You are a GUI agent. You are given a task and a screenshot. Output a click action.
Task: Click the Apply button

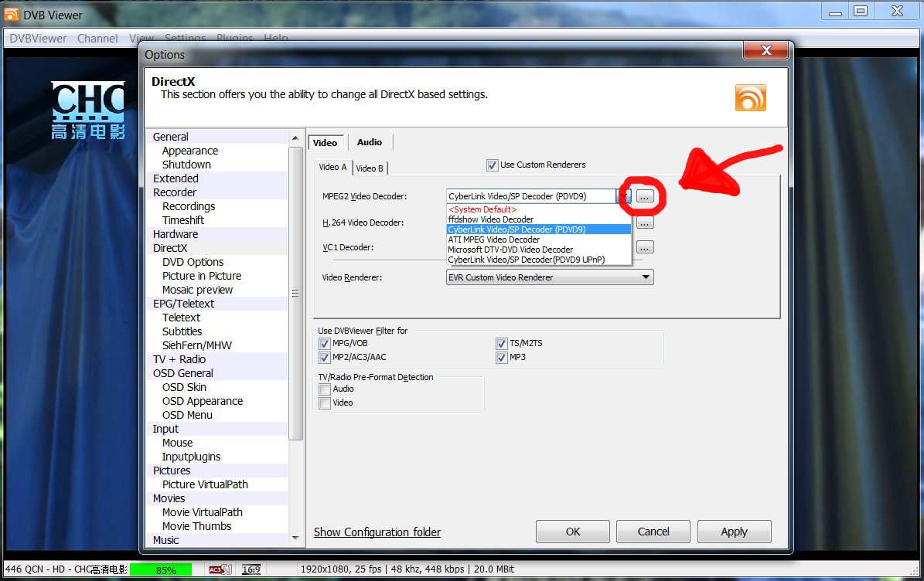tap(735, 532)
